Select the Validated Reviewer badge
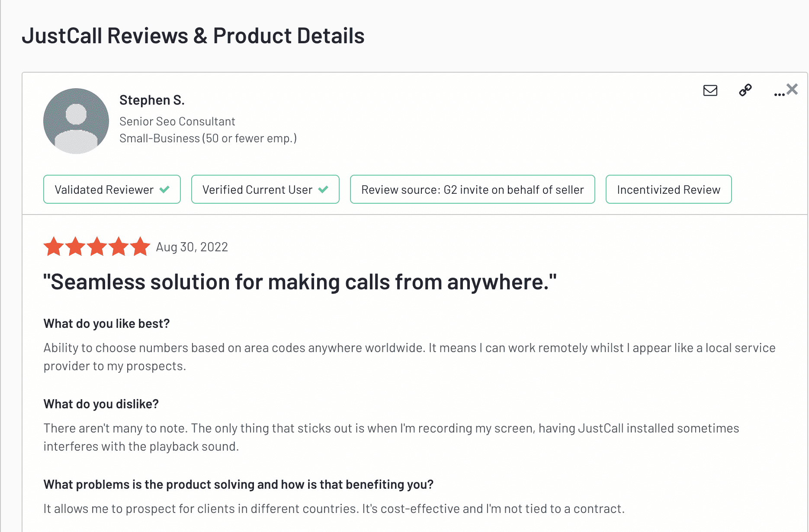This screenshot has height=532, width=809. 112,189
